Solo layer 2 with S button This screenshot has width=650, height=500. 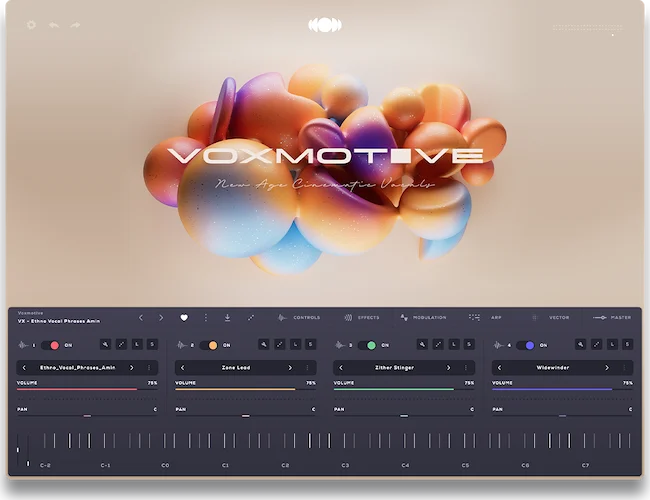coord(310,344)
